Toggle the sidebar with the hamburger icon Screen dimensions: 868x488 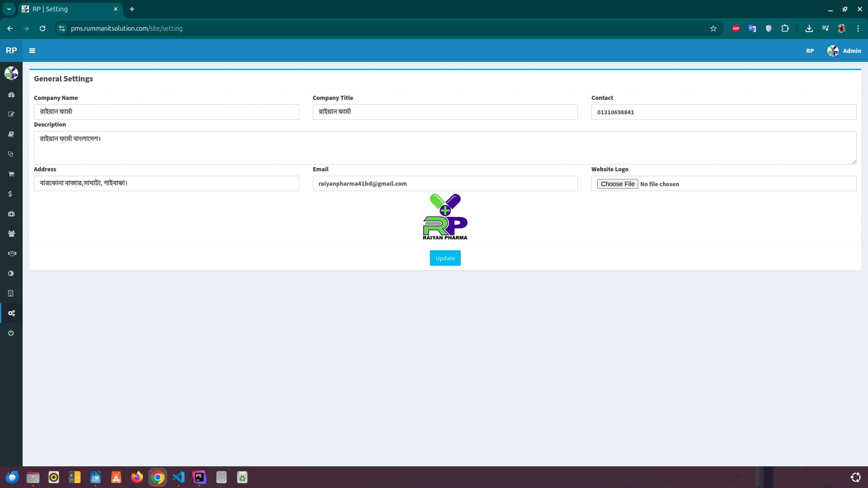(x=32, y=51)
